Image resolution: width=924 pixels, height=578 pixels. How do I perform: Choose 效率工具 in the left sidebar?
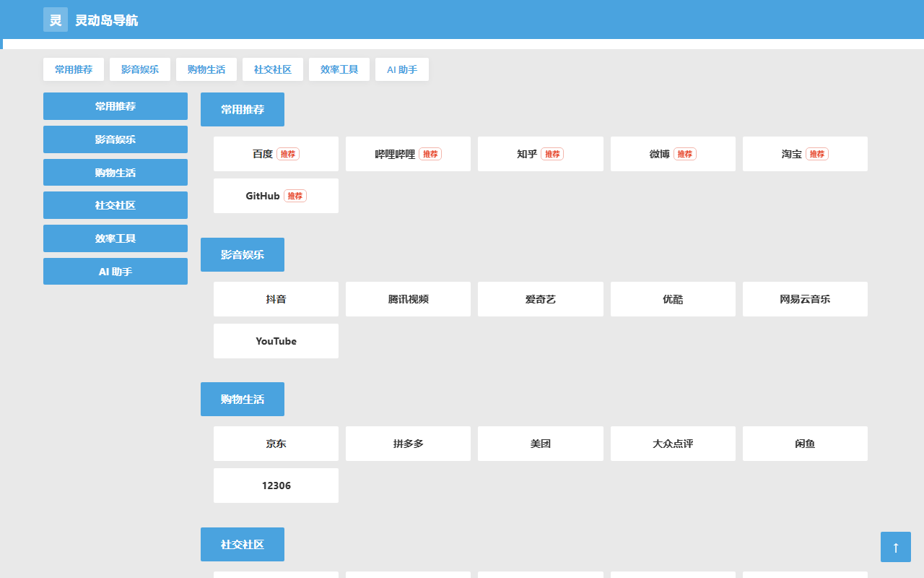pyautogui.click(x=115, y=238)
